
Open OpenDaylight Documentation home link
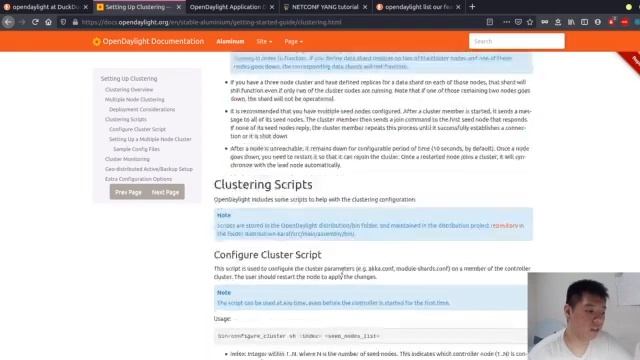(x=153, y=41)
